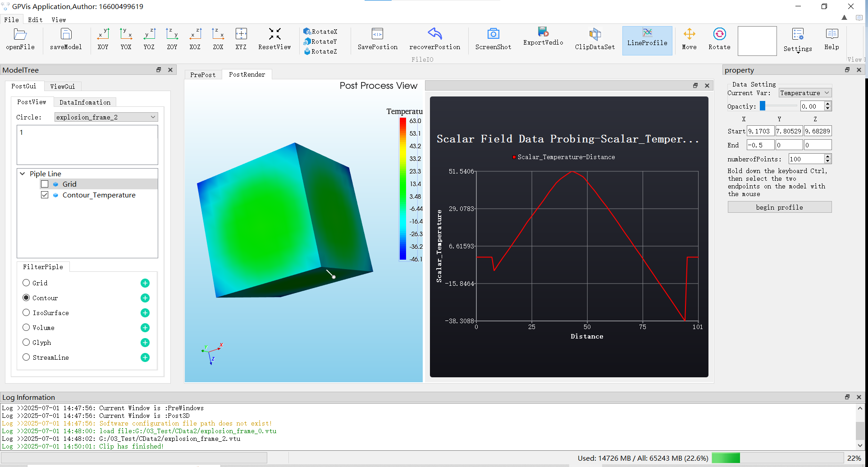Image resolution: width=868 pixels, height=467 pixels.
Task: Float the Log Information panel
Action: 847,397
